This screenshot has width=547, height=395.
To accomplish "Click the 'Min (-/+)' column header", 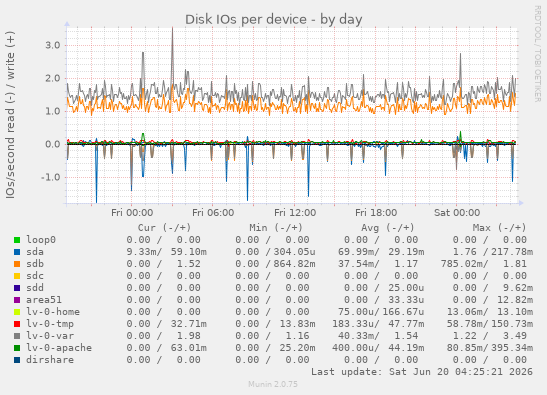I will tap(276, 228).
